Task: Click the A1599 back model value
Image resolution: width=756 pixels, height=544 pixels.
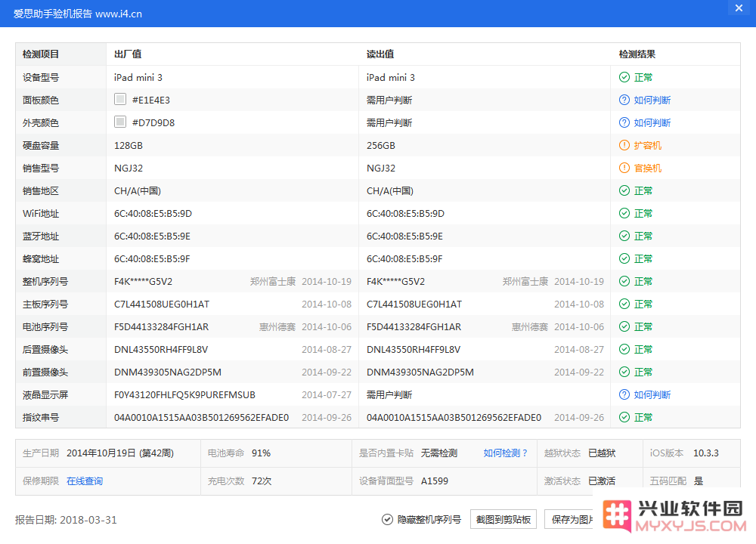Action: click(435, 481)
